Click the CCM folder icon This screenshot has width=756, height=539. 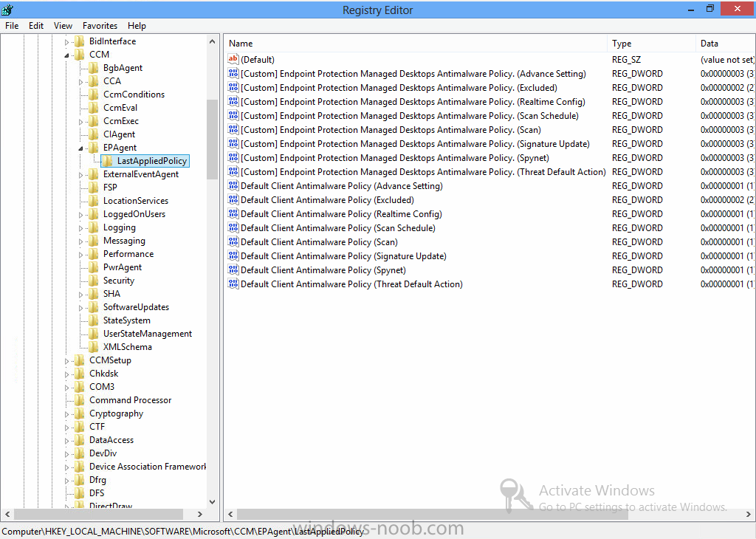tap(80, 55)
